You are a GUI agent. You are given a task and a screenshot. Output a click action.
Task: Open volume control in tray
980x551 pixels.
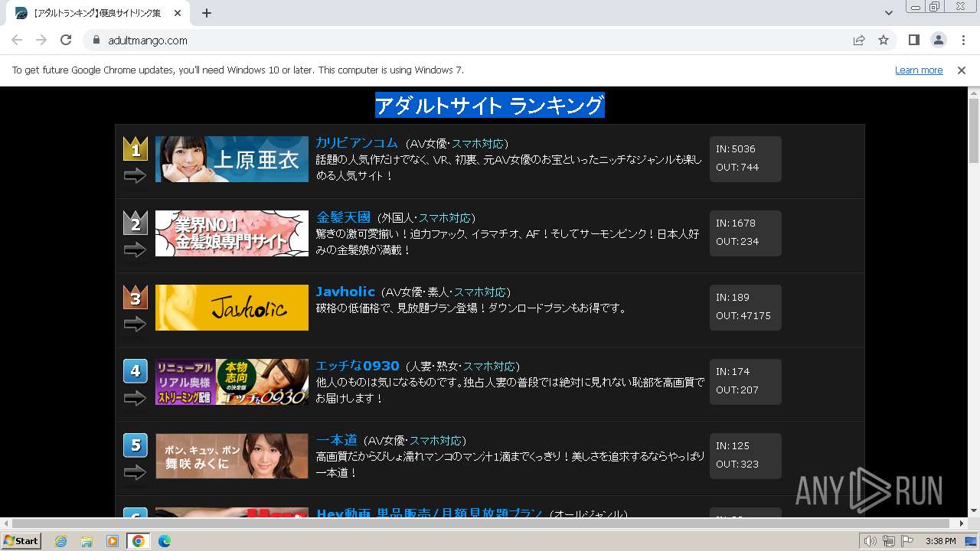(x=871, y=541)
